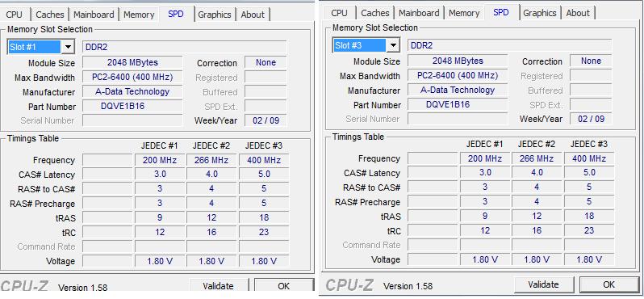This screenshot has width=644, height=299.
Task: Click tRAS value 18 in left window
Action: pyautogui.click(x=264, y=217)
